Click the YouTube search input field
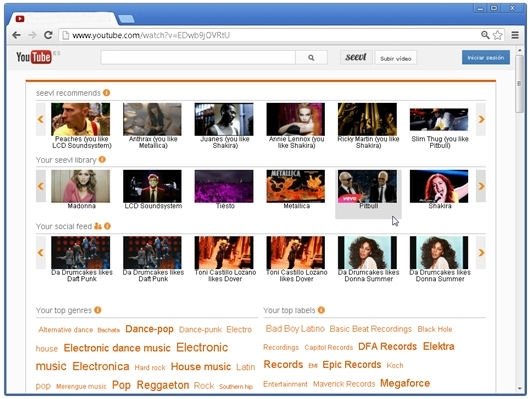Screen dimensions: 530x399 (198, 57)
